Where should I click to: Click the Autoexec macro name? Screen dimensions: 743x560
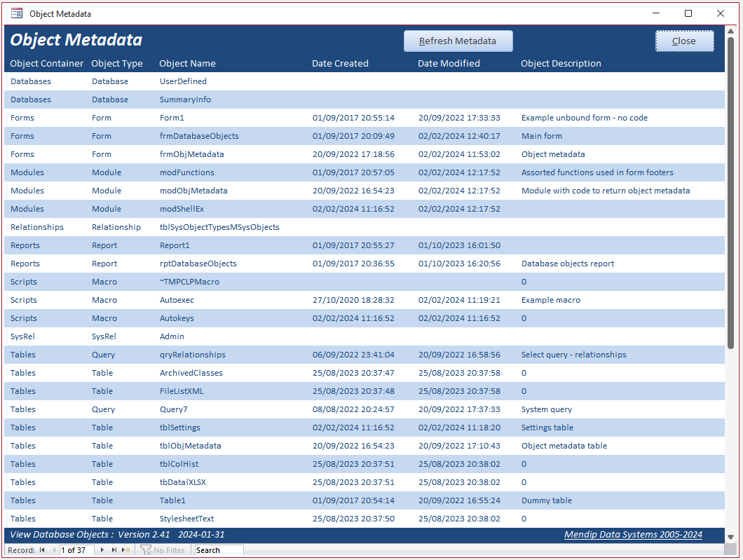[x=177, y=300]
